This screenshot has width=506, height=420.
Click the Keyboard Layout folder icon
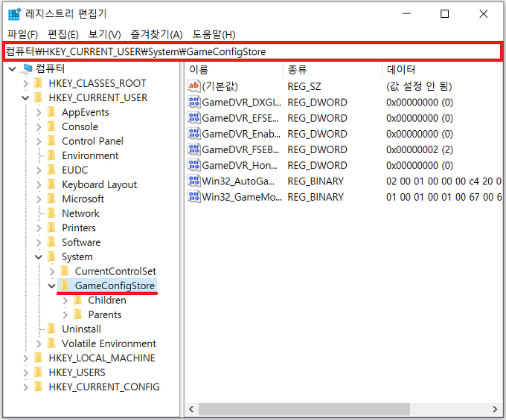click(x=51, y=184)
